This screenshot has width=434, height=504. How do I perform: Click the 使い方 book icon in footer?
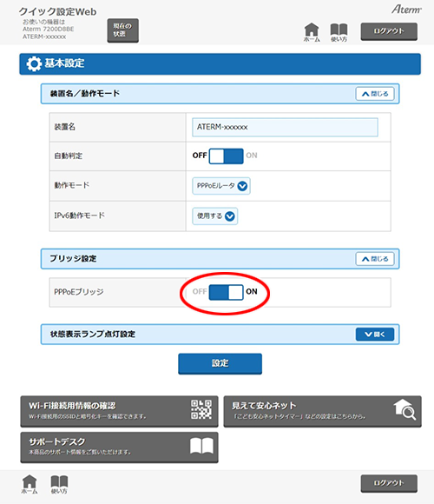click(x=59, y=484)
